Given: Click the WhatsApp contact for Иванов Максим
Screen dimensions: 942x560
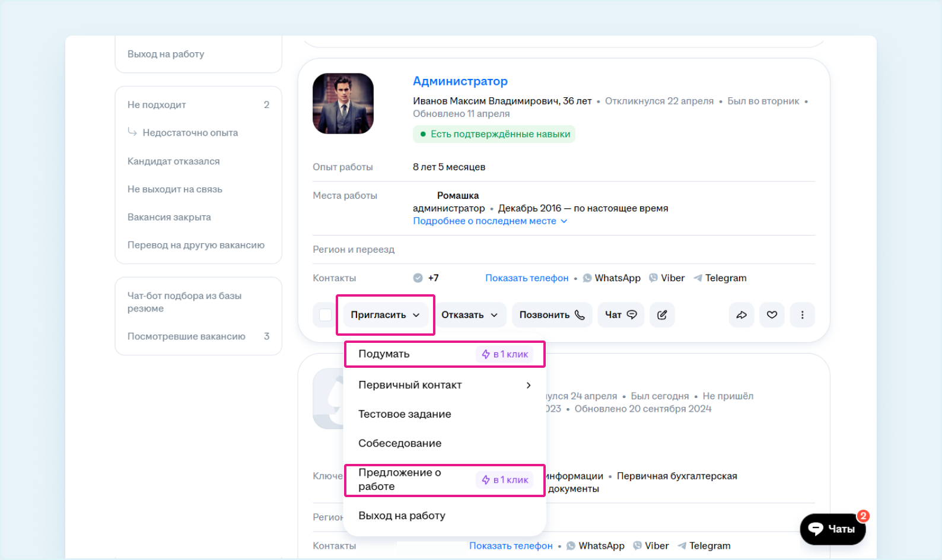Looking at the screenshot, I should tap(612, 278).
